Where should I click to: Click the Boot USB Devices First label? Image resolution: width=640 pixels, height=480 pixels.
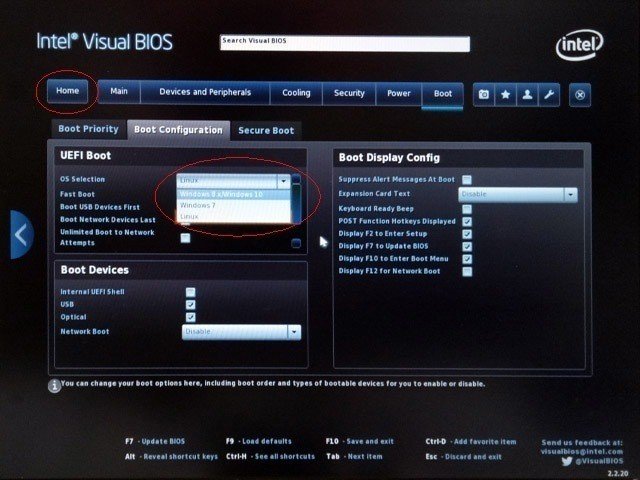(100, 207)
